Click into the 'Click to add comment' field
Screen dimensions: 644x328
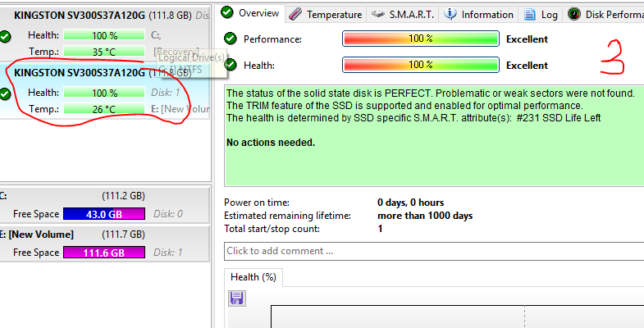coord(434,251)
